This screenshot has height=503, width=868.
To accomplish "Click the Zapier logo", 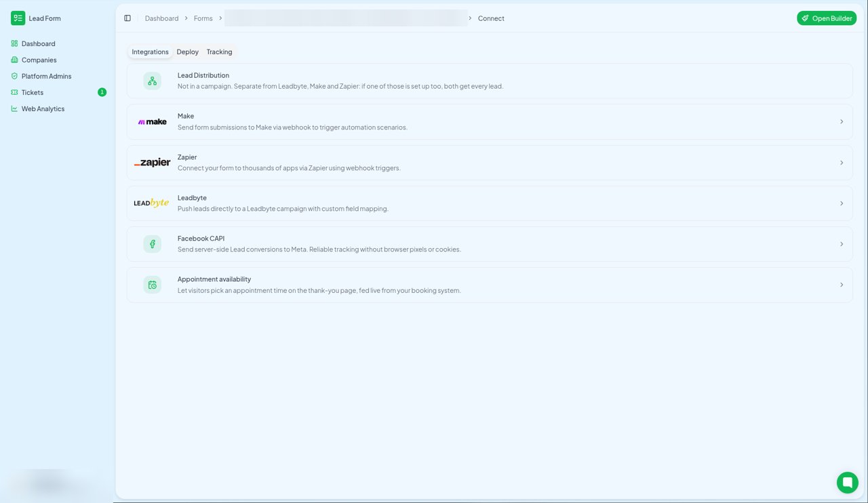I will click(152, 163).
